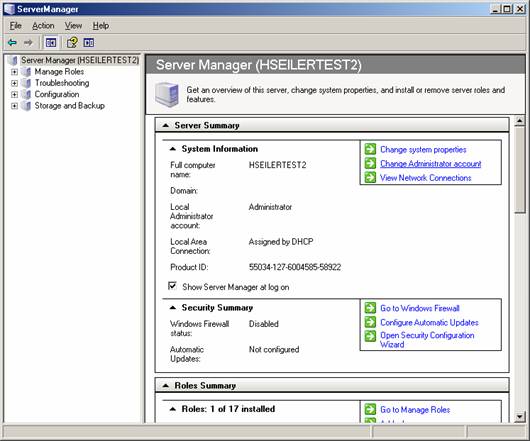Click the green arrow beside Change system properties
The image size is (530, 441).
coord(370,149)
